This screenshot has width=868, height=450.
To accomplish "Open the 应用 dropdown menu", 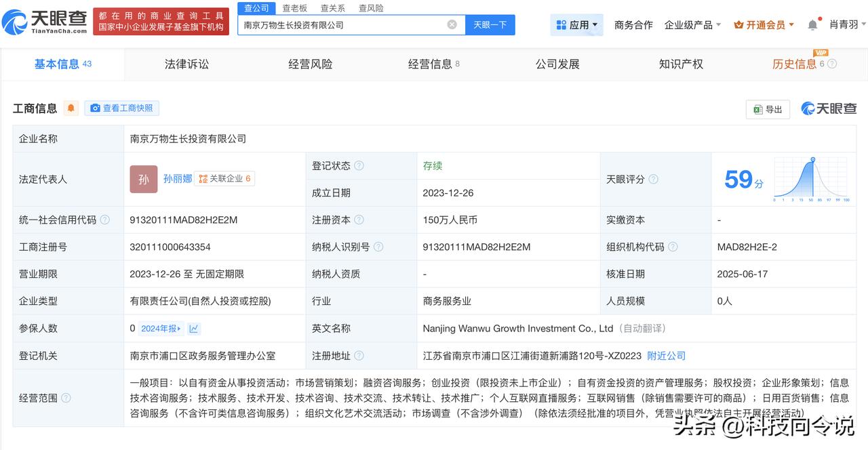I will tap(576, 25).
